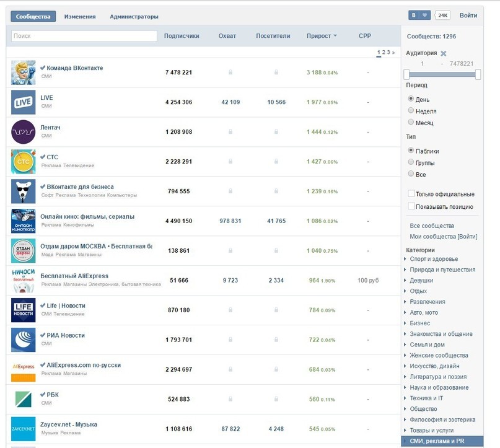Expand the Бизнес category arrow
Screen dimensions: 500x448
click(x=405, y=323)
